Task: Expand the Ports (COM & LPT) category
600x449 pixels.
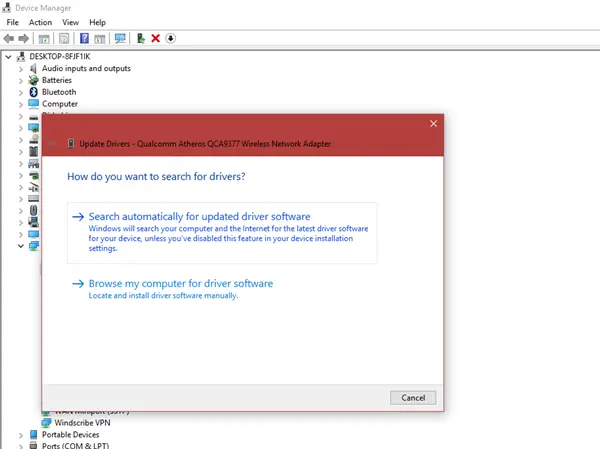Action: coord(21,446)
